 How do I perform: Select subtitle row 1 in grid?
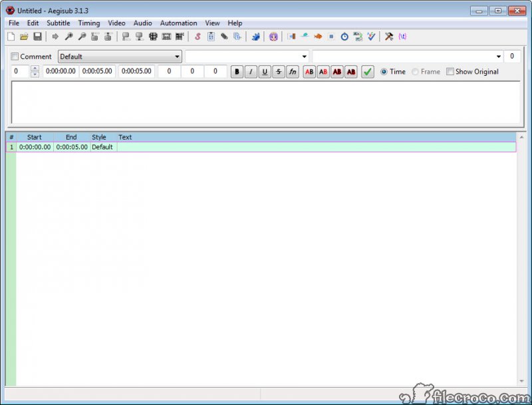[x=261, y=147]
